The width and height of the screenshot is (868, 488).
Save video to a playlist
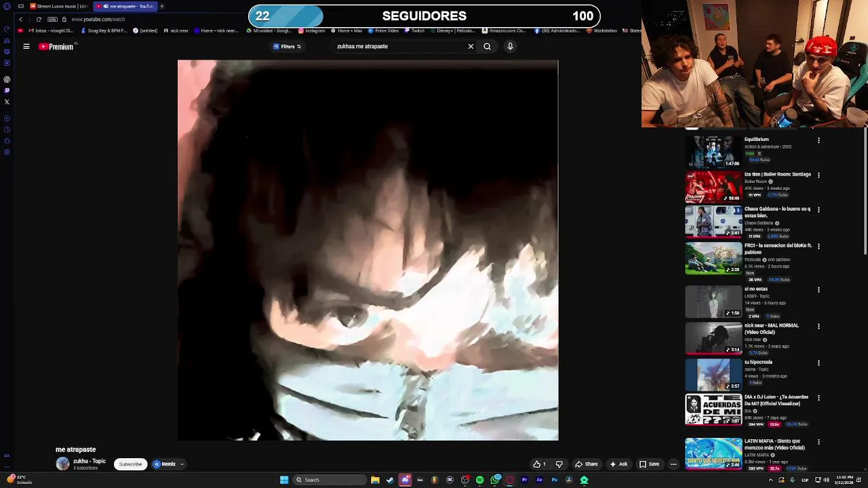coord(649,464)
